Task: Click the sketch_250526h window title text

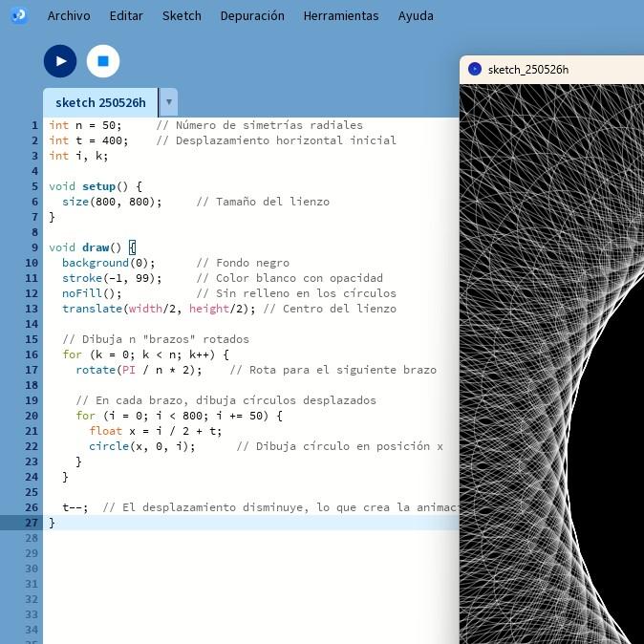Action: coord(528,70)
